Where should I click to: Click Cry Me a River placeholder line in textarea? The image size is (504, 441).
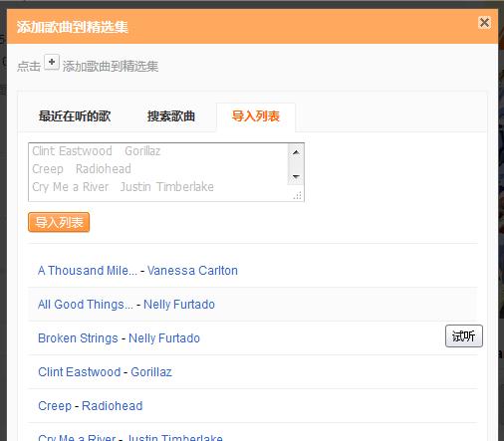point(123,187)
